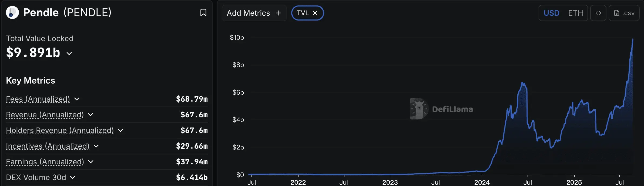Click the 2024 marker on time axis
644x186 pixels.
pos(482,182)
